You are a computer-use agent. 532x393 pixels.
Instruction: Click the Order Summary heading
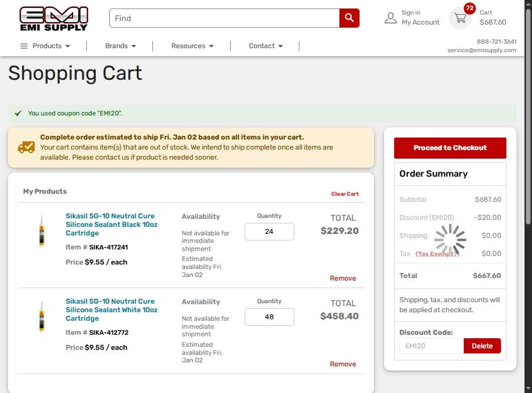point(433,174)
